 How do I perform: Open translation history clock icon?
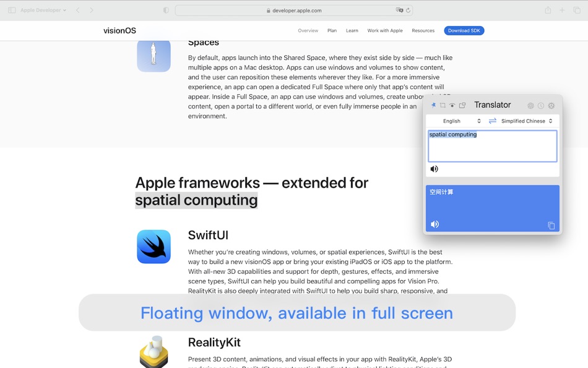coord(541,105)
